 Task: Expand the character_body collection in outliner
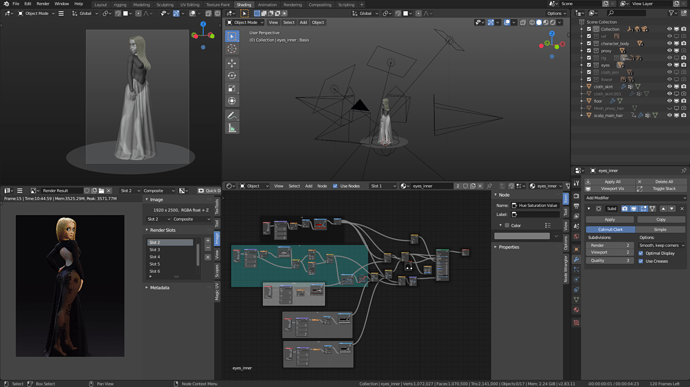[582, 44]
